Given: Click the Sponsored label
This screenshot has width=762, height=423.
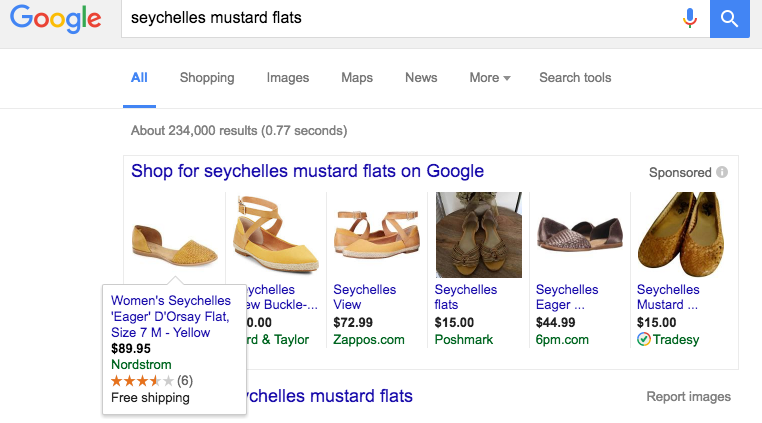Looking at the screenshot, I should [x=680, y=173].
